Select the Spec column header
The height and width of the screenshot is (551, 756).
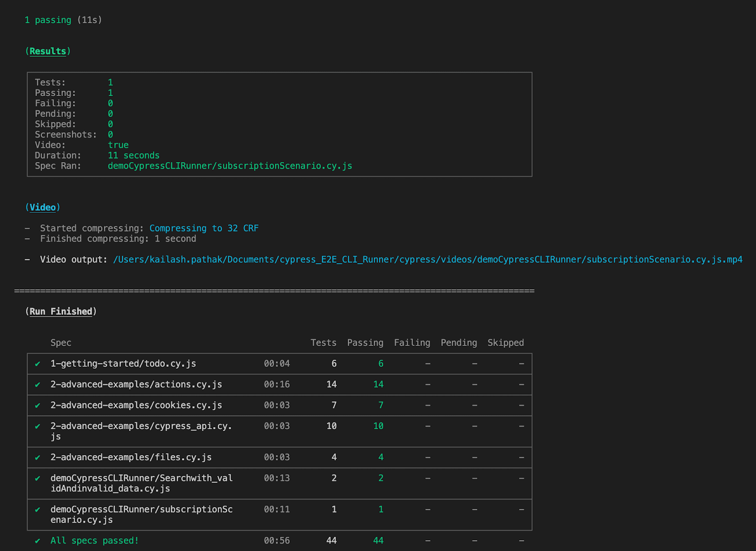60,343
